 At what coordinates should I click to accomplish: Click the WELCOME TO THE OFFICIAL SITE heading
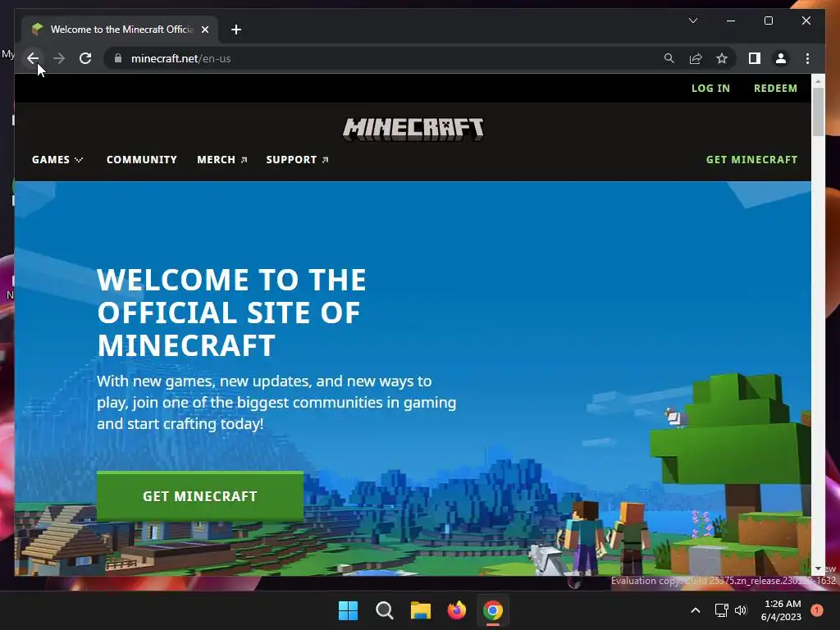click(x=231, y=312)
